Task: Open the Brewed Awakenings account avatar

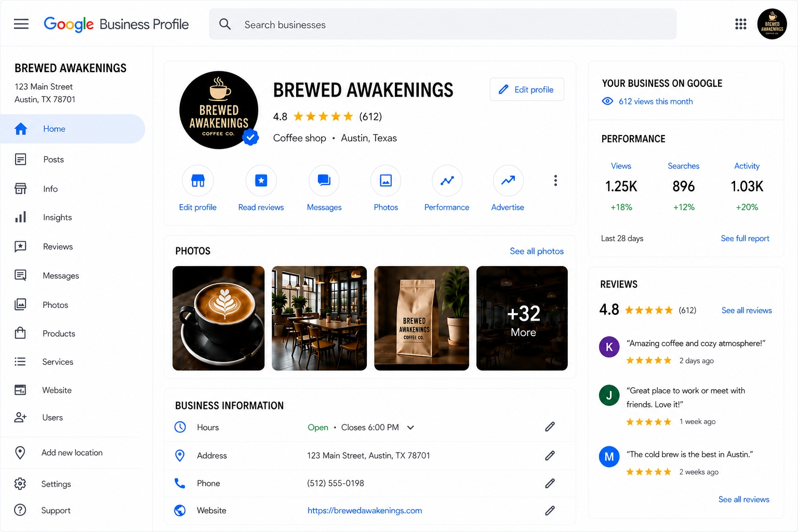Action: coord(772,24)
